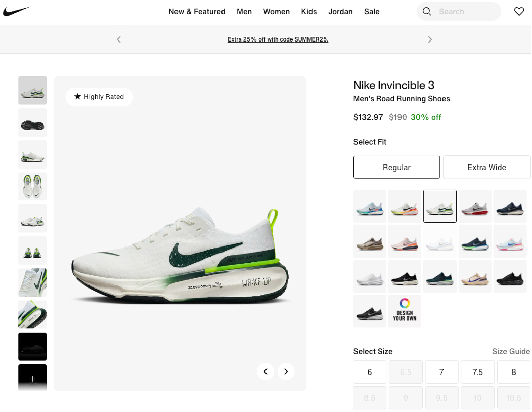Select the navy with cream sole colorway

(x=510, y=206)
